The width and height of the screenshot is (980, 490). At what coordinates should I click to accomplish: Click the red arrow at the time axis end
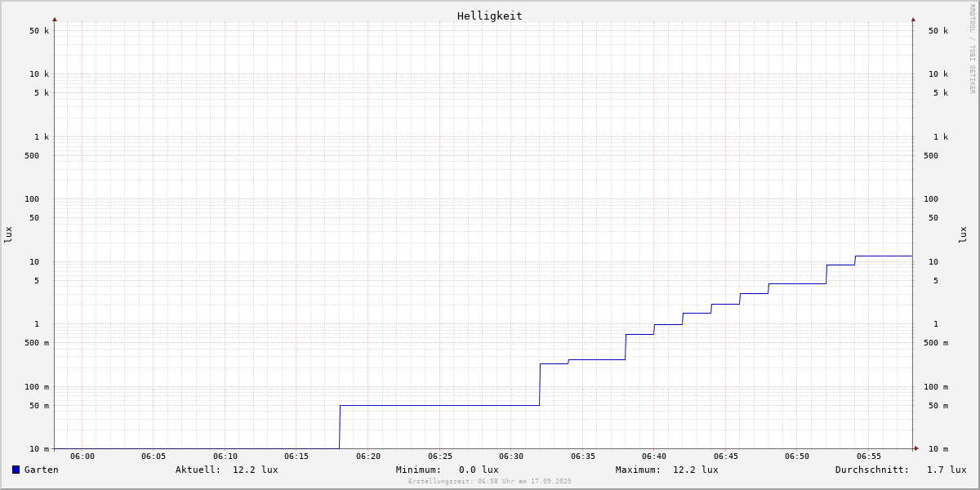coord(916,448)
